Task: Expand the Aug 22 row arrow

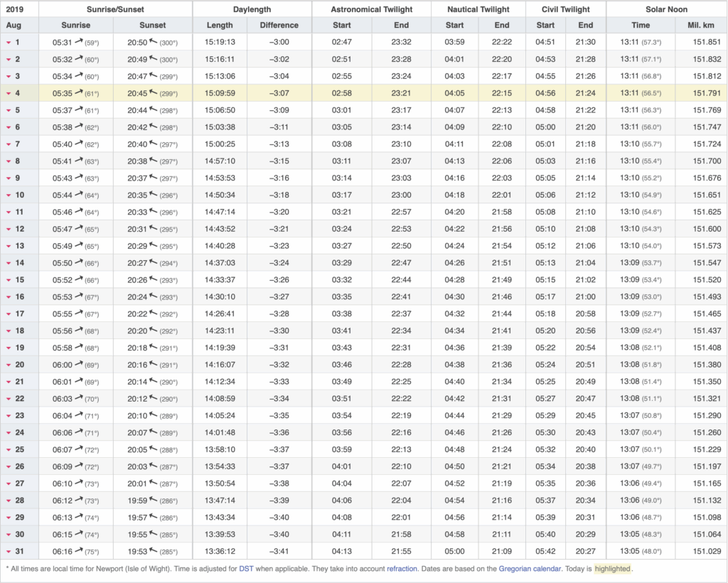Action: 9,399
